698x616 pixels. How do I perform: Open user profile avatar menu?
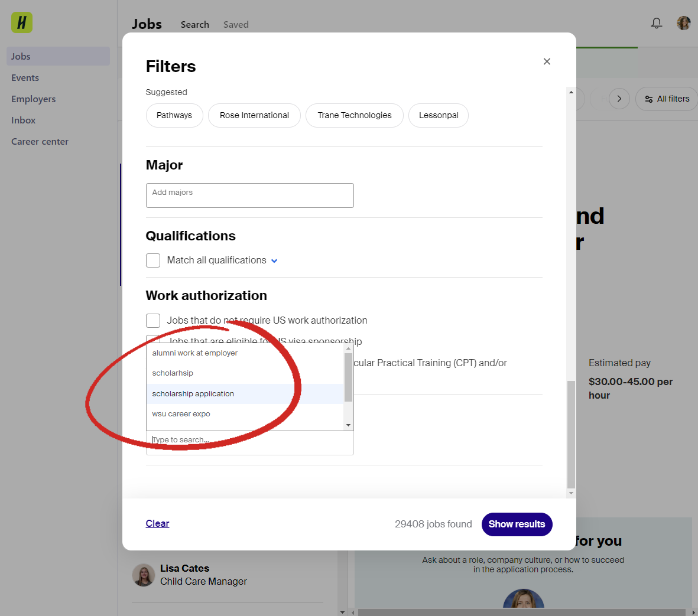tap(683, 23)
